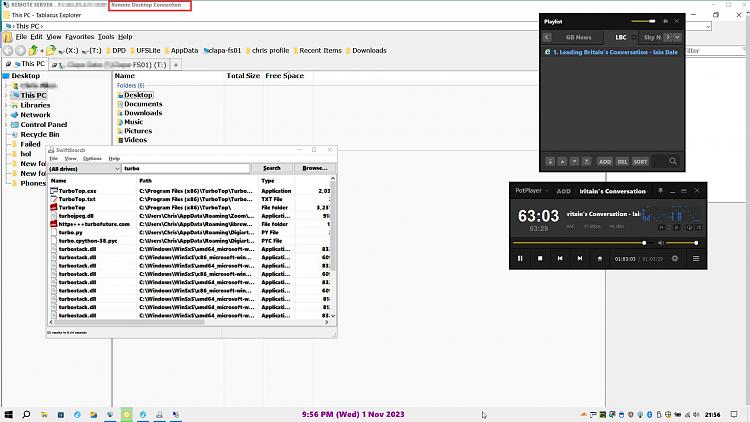Image resolution: width=750 pixels, height=422 pixels.
Task: Click Tablacus Explorer back arrow
Action: (x=8, y=50)
